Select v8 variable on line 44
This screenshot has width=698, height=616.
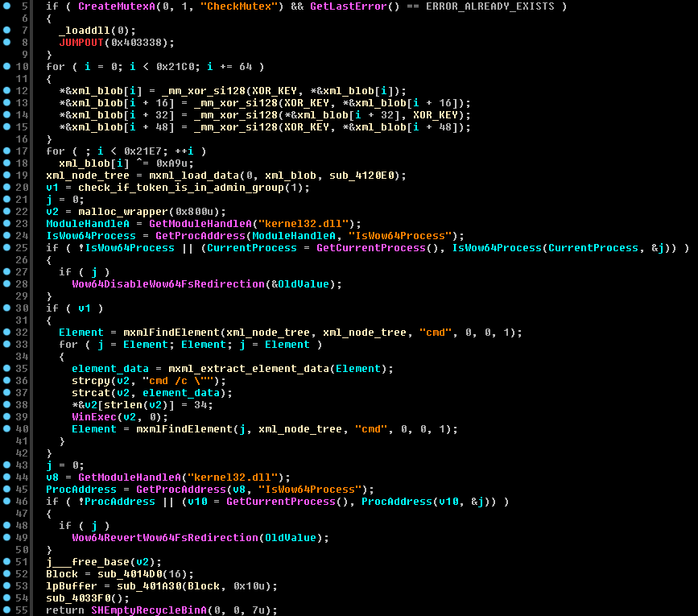click(52, 478)
